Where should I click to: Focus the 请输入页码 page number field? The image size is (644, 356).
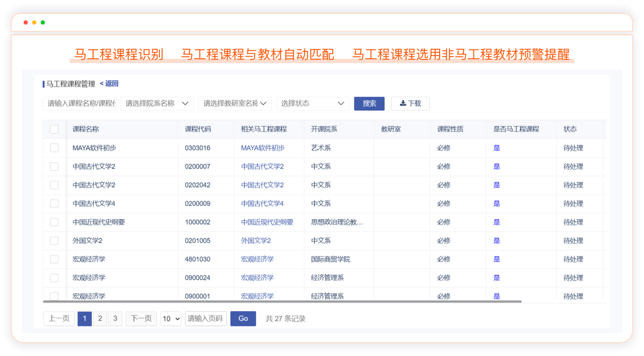point(205,319)
